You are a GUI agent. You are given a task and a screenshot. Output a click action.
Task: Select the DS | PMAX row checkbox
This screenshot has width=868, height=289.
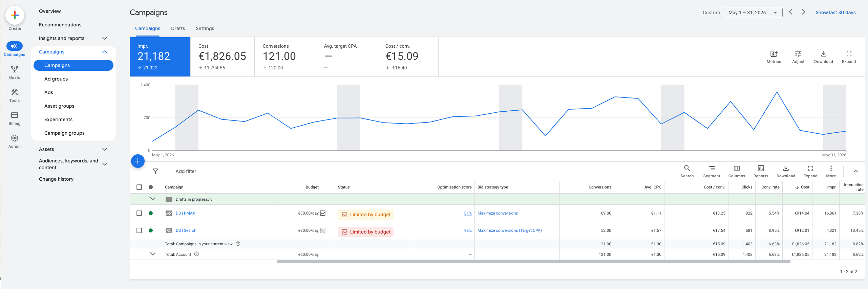139,213
